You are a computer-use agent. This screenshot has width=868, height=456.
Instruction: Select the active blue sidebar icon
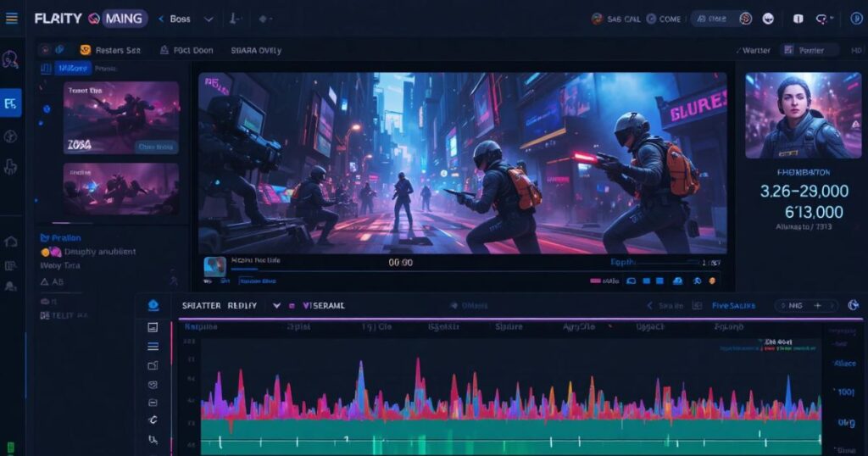[x=10, y=103]
